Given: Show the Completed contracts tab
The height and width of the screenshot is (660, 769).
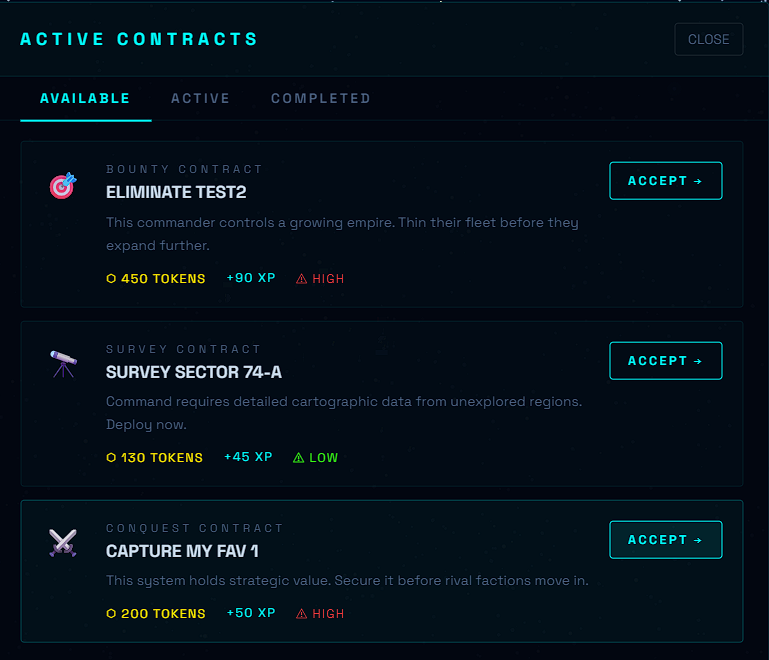Looking at the screenshot, I should pyautogui.click(x=320, y=99).
